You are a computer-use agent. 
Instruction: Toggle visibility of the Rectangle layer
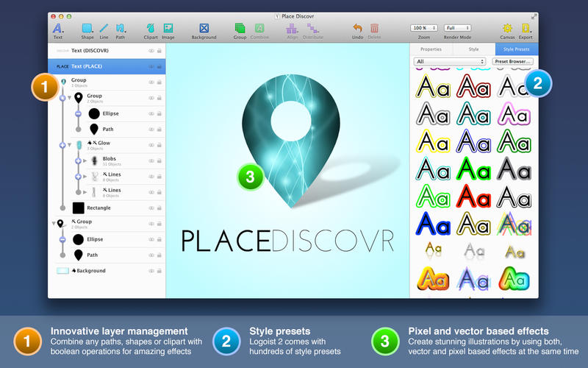pyautogui.click(x=151, y=208)
